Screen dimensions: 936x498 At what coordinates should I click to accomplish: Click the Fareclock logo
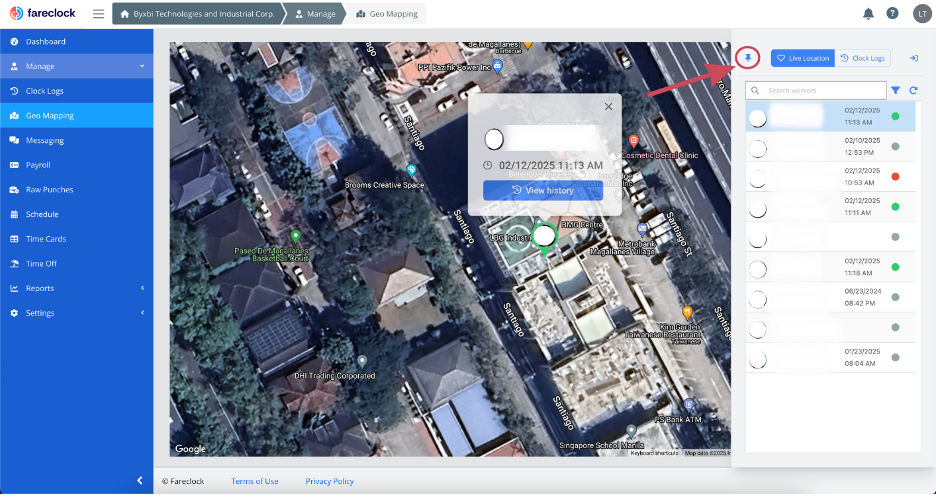pyautogui.click(x=43, y=13)
